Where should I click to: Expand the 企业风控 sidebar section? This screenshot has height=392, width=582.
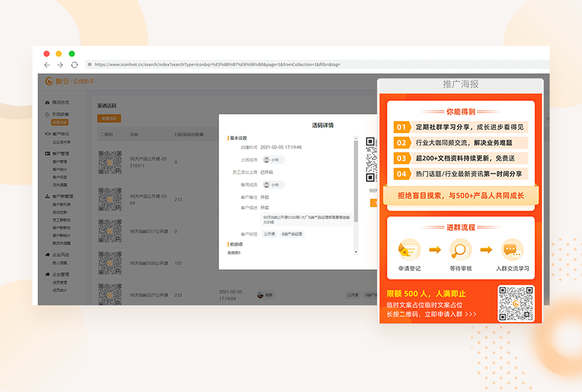coord(61,254)
